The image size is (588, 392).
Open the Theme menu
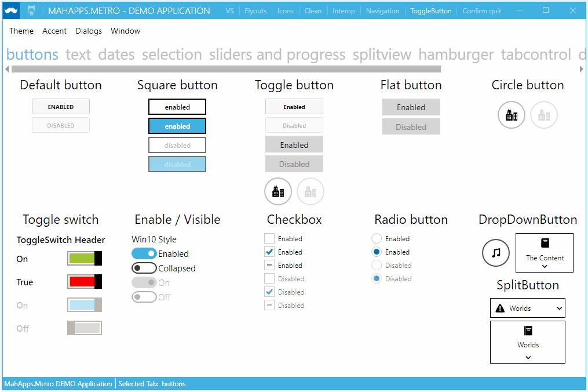point(21,31)
